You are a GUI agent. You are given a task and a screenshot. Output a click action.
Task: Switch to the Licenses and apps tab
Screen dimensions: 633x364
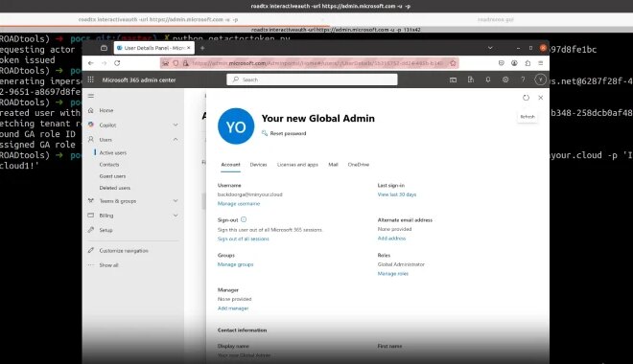click(x=297, y=165)
